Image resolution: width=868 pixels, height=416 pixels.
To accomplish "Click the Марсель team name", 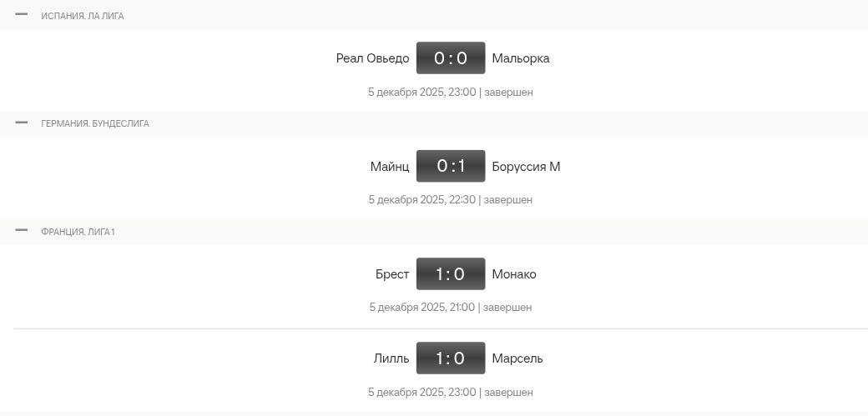I will 517,358.
